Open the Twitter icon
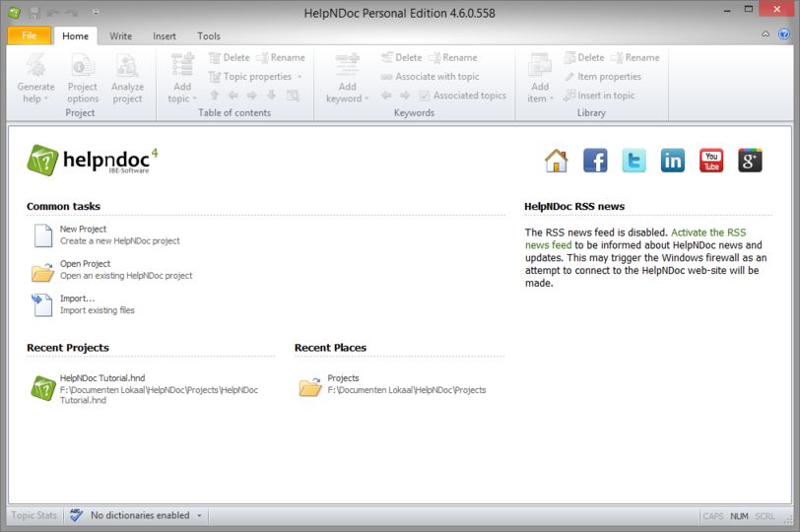The width and height of the screenshot is (800, 532). (x=633, y=161)
